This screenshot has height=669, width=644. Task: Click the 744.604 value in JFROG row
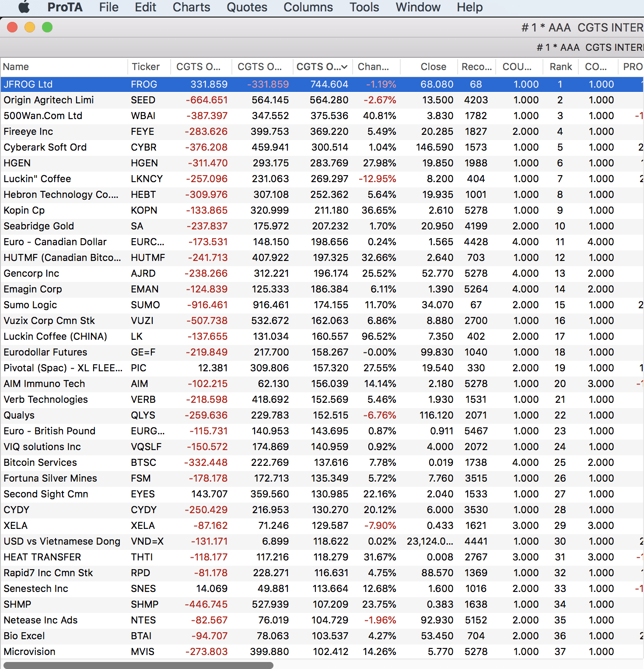(x=329, y=84)
